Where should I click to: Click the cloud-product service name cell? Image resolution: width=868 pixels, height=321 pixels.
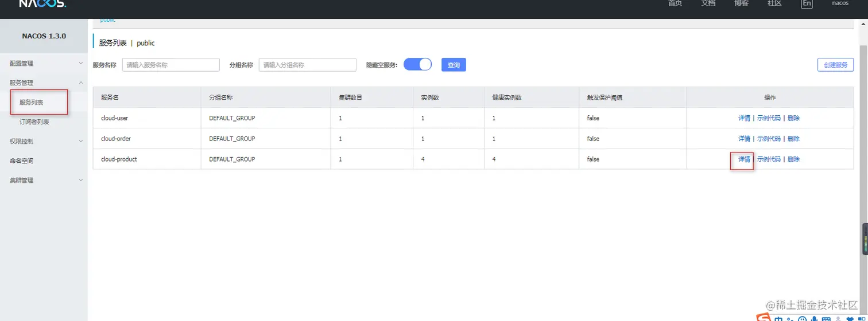[147, 159]
